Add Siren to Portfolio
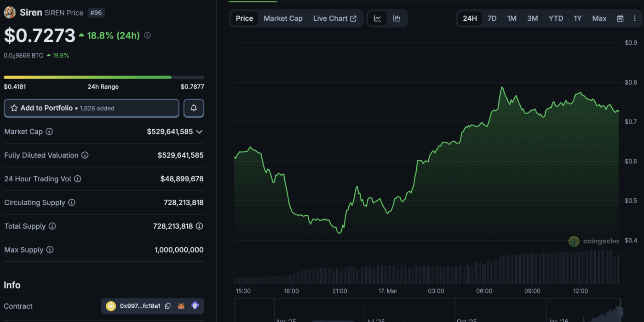 [91, 108]
